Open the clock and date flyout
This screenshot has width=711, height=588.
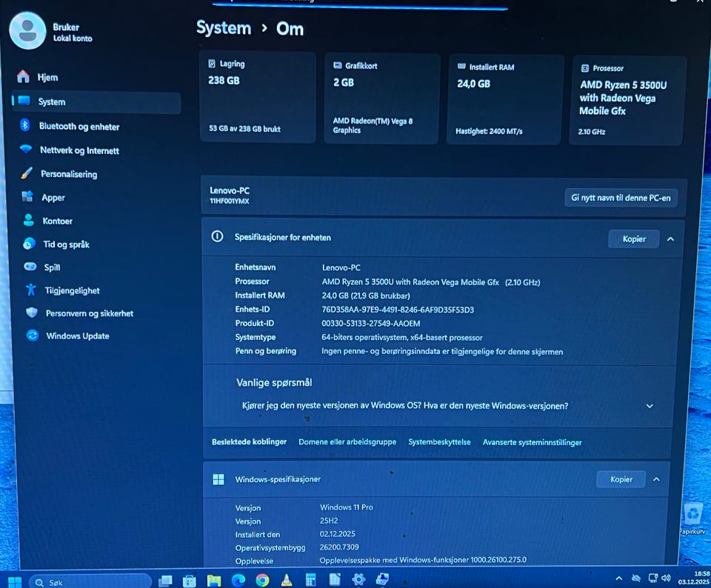(x=694, y=578)
